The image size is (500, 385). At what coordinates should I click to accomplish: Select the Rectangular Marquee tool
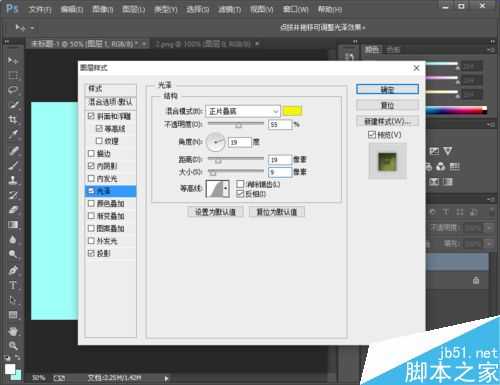[x=13, y=75]
